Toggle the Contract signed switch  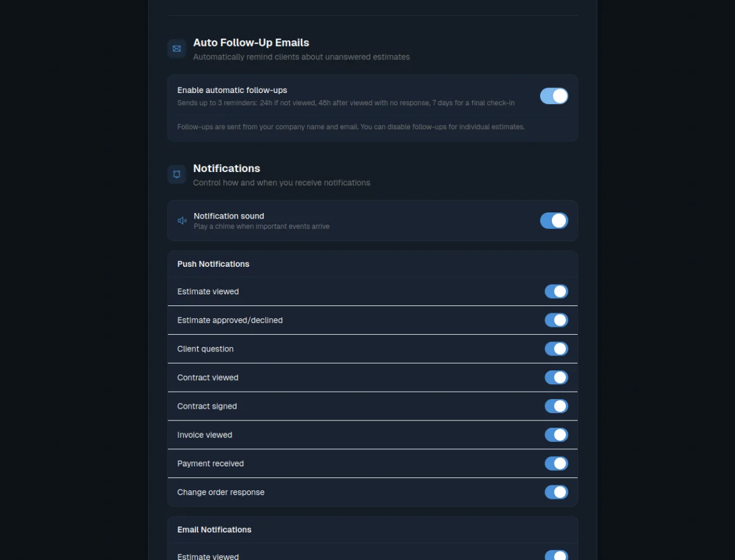point(556,406)
